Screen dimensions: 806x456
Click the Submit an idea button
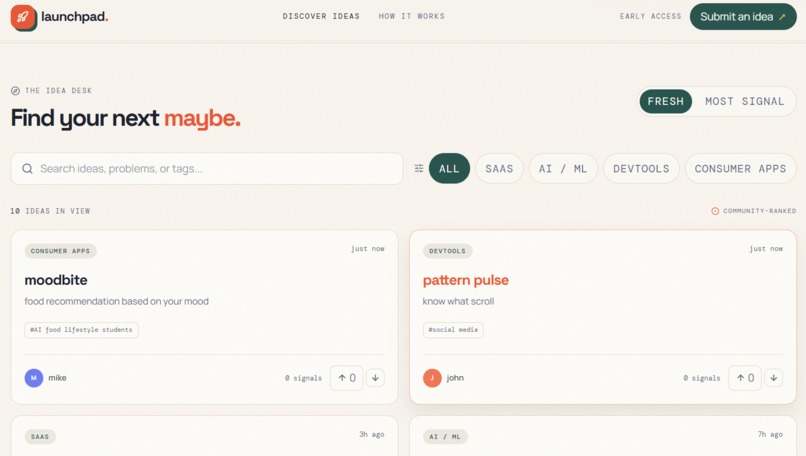coord(743,16)
